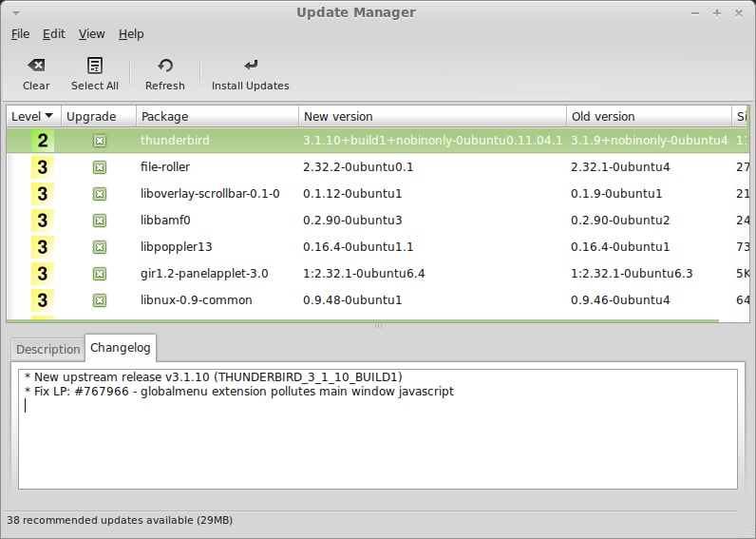756x539 pixels.
Task: Click new version 0.16.4-0ubuntu1.1
Action: click(358, 246)
